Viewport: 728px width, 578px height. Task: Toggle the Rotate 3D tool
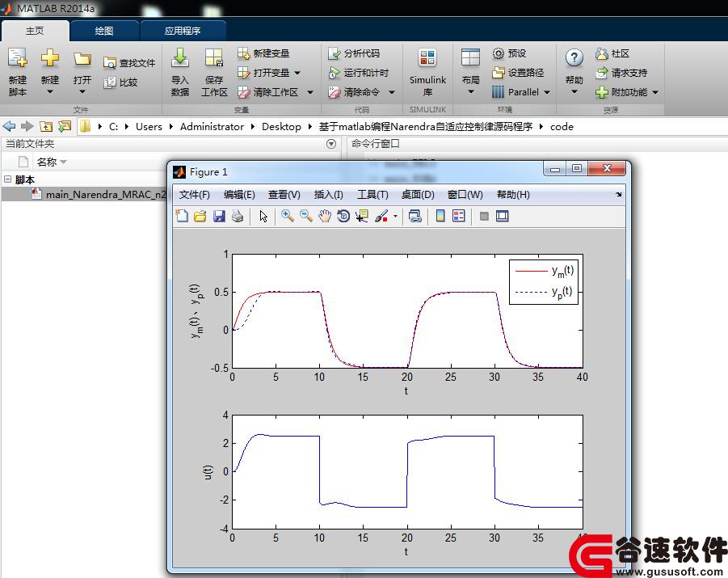click(343, 216)
